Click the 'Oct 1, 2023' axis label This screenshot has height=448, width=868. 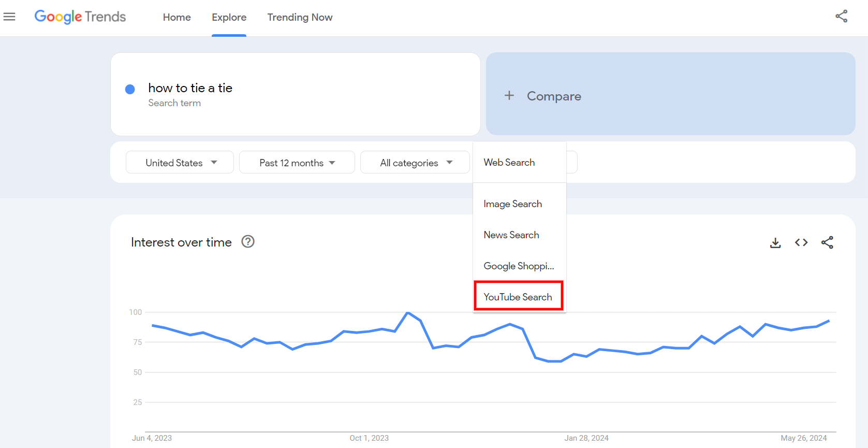pyautogui.click(x=369, y=438)
